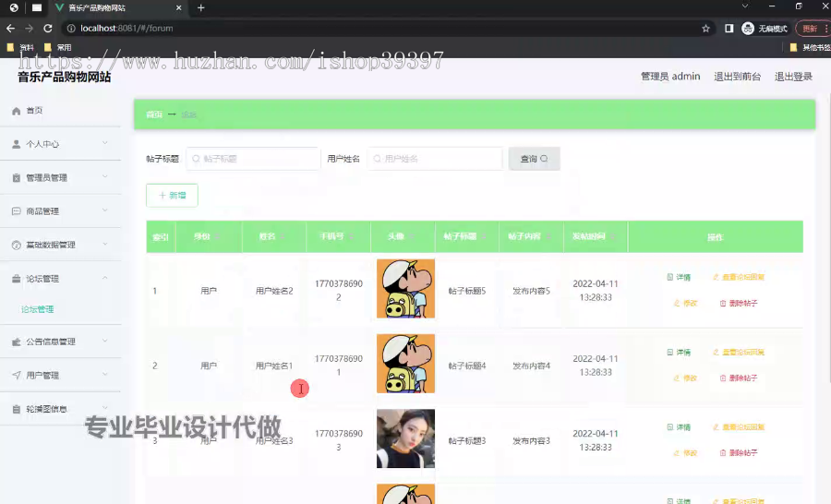Bookmark this page with the star icon
This screenshot has height=504, width=831.
coord(705,29)
